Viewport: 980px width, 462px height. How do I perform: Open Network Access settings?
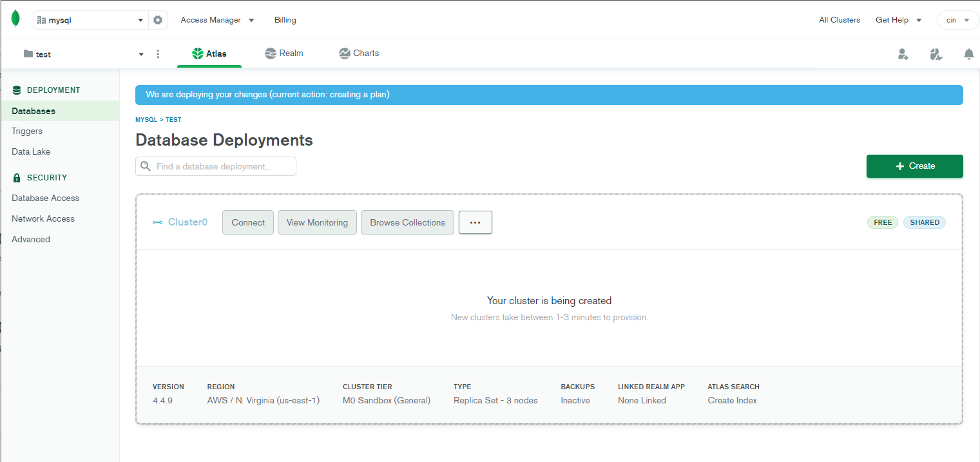43,218
